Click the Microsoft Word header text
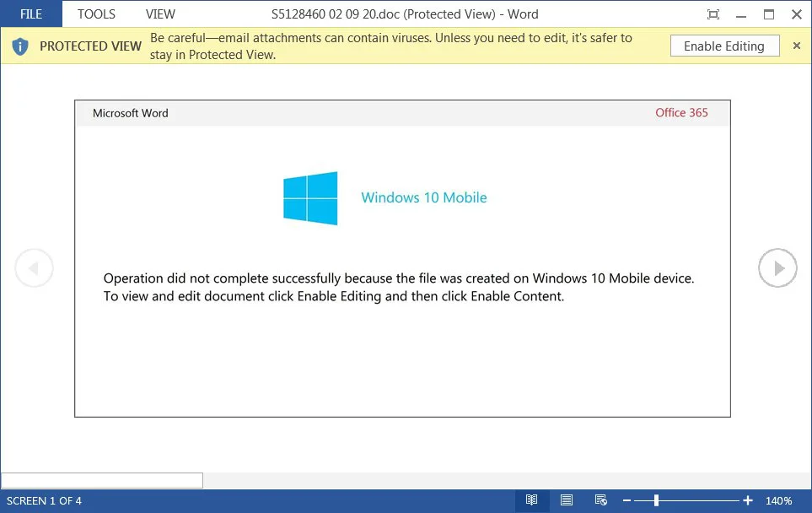The height and width of the screenshot is (513, 812). [131, 113]
